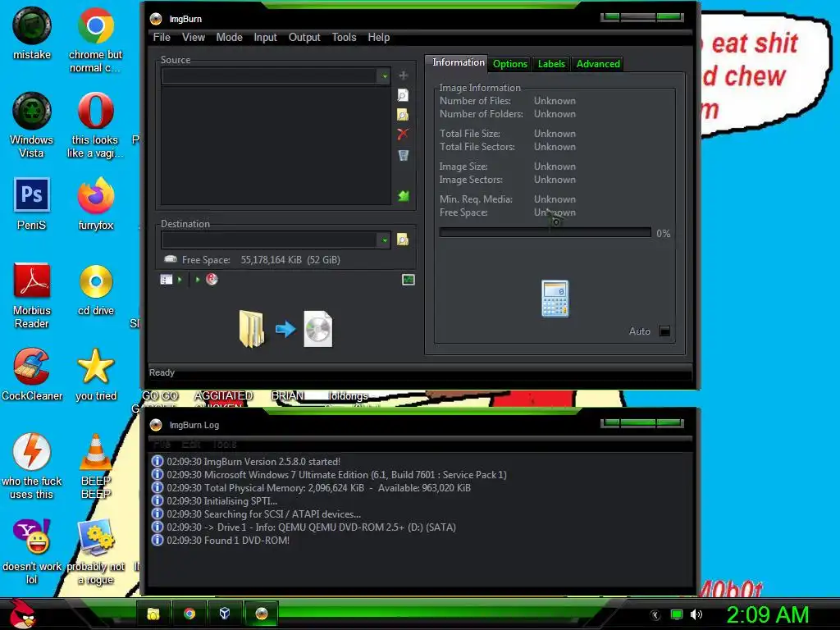
Task: Click the green arrow icon below Source tools
Action: pyautogui.click(x=404, y=196)
